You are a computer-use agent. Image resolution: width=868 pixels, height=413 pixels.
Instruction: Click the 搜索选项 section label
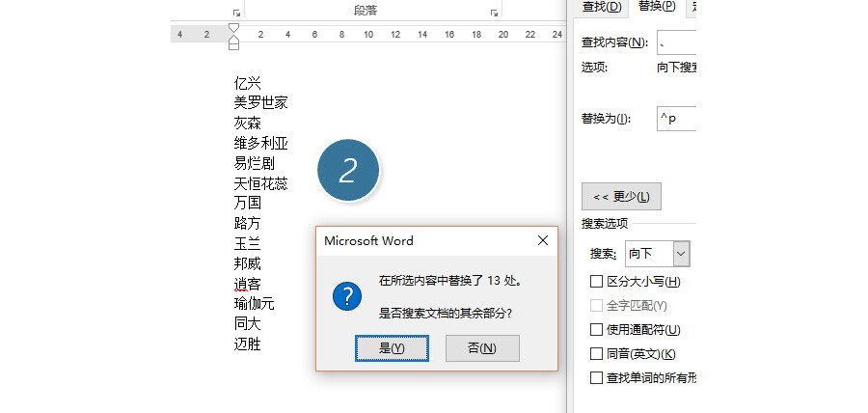tap(605, 224)
